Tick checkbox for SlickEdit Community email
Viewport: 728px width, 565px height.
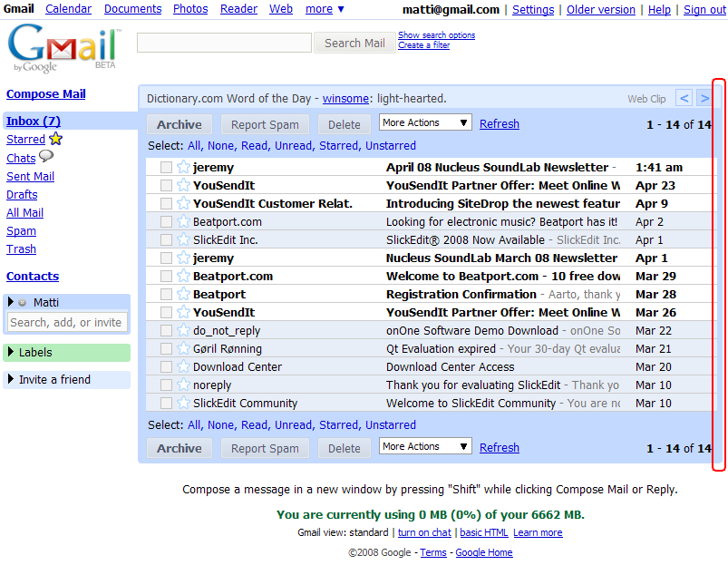[x=166, y=403]
